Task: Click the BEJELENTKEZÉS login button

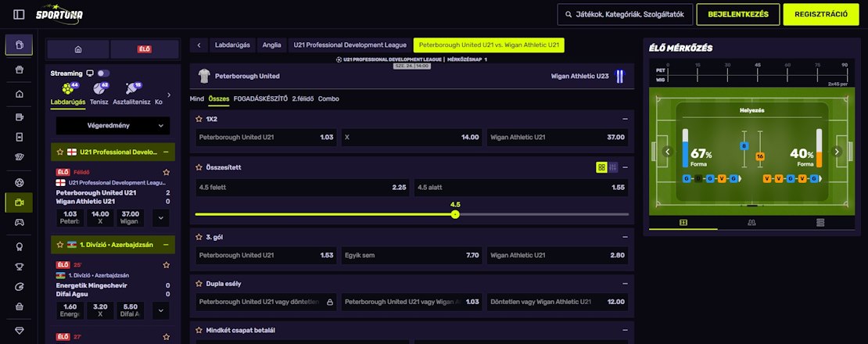Action: tap(738, 14)
